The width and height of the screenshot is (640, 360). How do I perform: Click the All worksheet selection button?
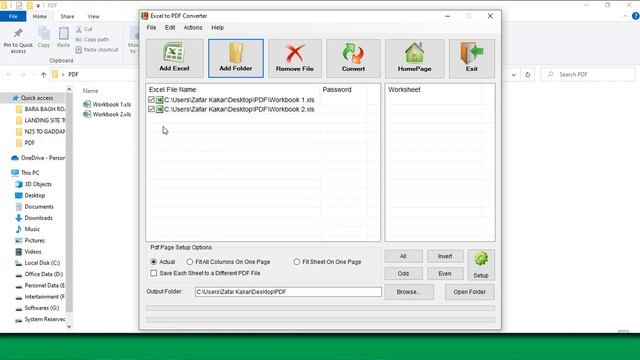[x=403, y=256]
